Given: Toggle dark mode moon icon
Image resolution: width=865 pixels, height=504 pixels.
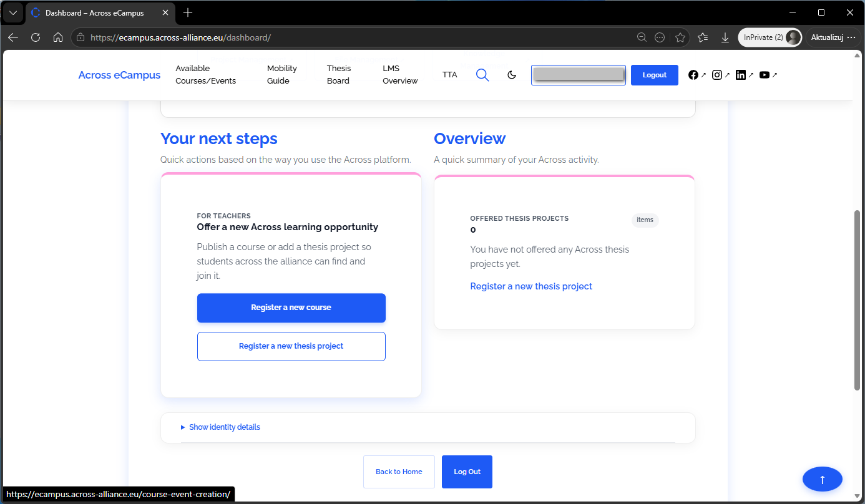Looking at the screenshot, I should click(x=512, y=75).
